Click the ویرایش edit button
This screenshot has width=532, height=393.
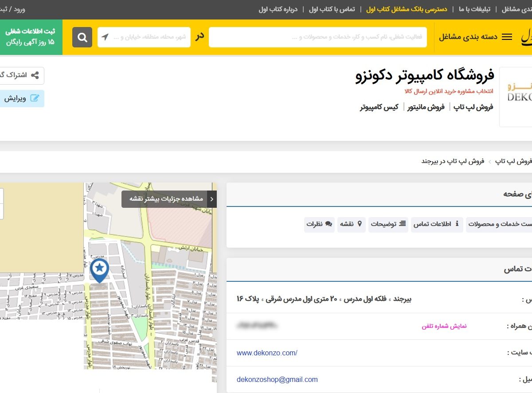coord(22,98)
